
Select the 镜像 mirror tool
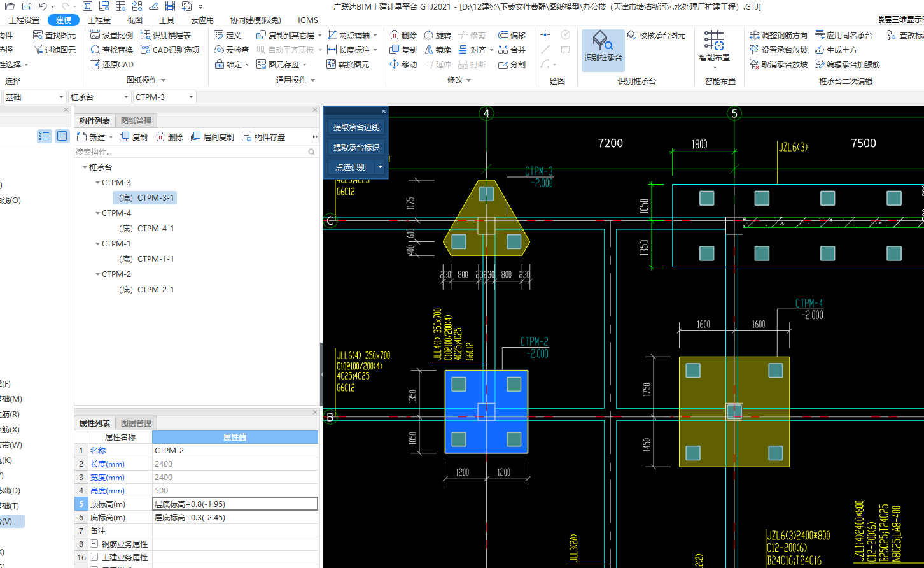click(x=438, y=50)
